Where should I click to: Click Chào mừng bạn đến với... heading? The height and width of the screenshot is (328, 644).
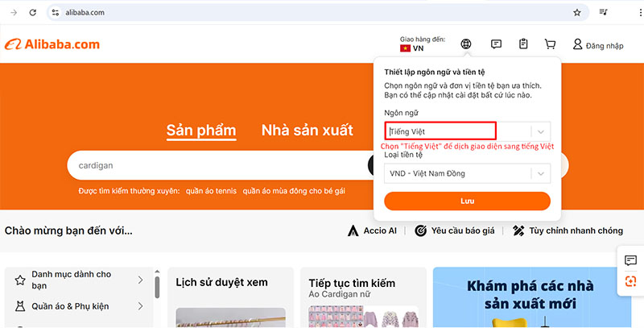[68, 230]
